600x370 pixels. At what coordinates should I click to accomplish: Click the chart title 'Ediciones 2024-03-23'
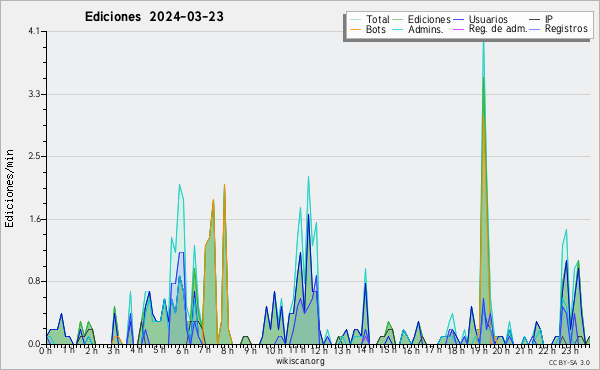[154, 17]
